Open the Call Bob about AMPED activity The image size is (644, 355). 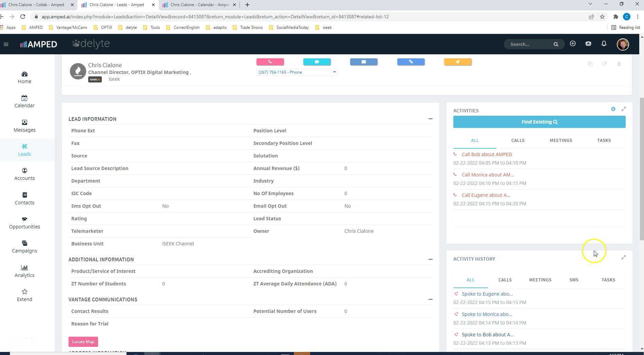coord(487,154)
